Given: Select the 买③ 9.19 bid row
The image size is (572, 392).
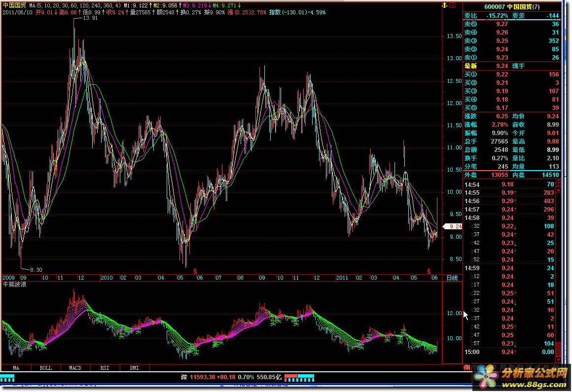Looking at the screenshot, I should tap(511, 91).
